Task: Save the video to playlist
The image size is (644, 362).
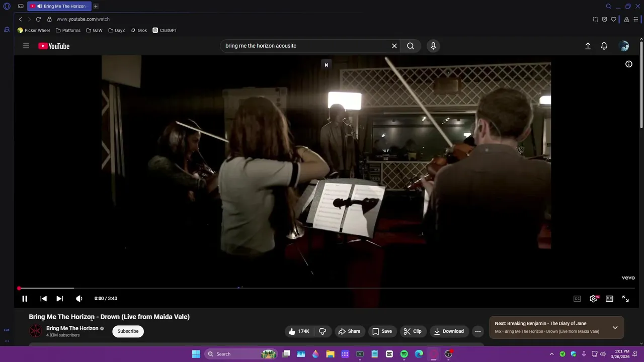Action: click(x=382, y=331)
